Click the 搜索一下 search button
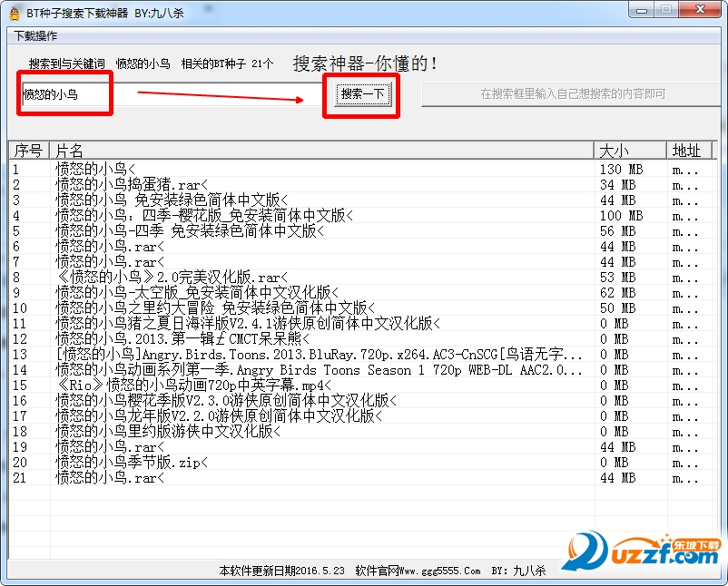Screen dimensions: 728x586 [x=362, y=94]
